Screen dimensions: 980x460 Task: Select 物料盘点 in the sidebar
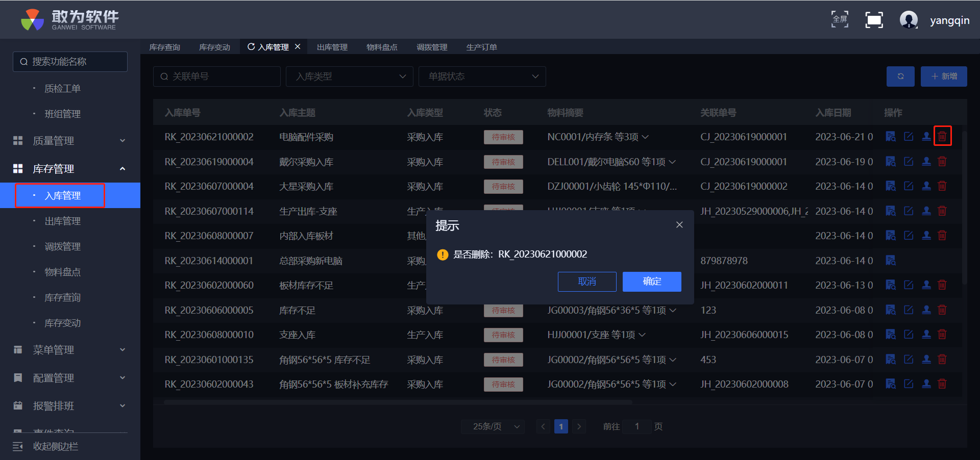pyautogui.click(x=62, y=272)
